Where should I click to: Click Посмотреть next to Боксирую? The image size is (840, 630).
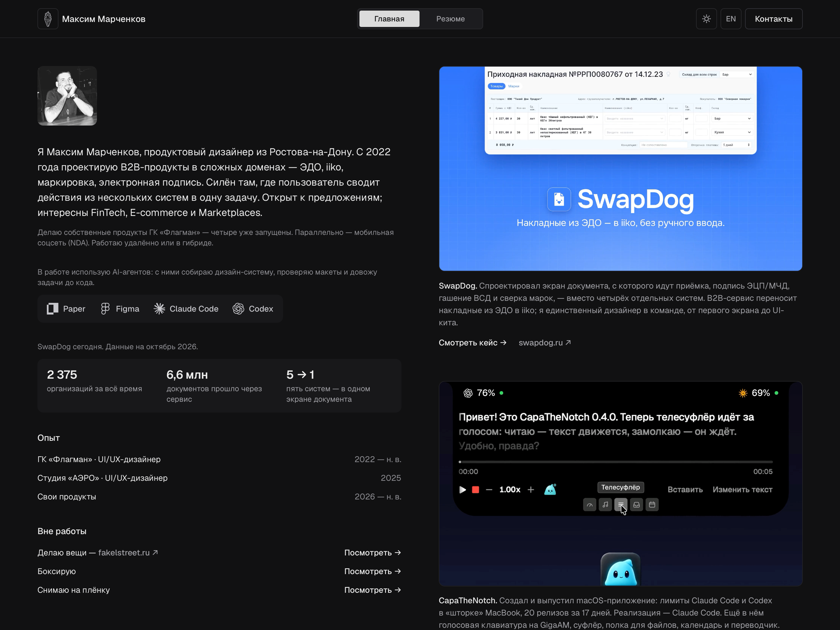coord(373,571)
